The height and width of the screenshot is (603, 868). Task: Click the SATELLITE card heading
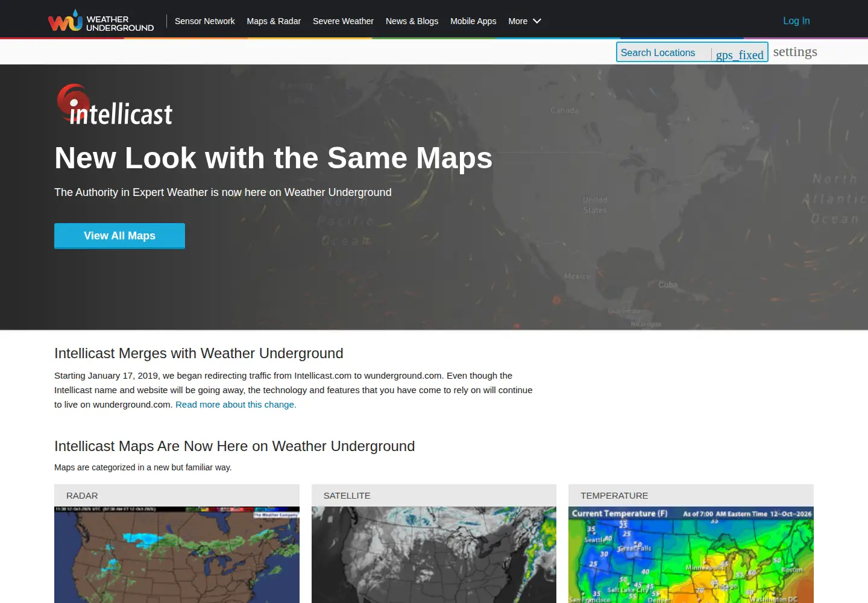(347, 496)
